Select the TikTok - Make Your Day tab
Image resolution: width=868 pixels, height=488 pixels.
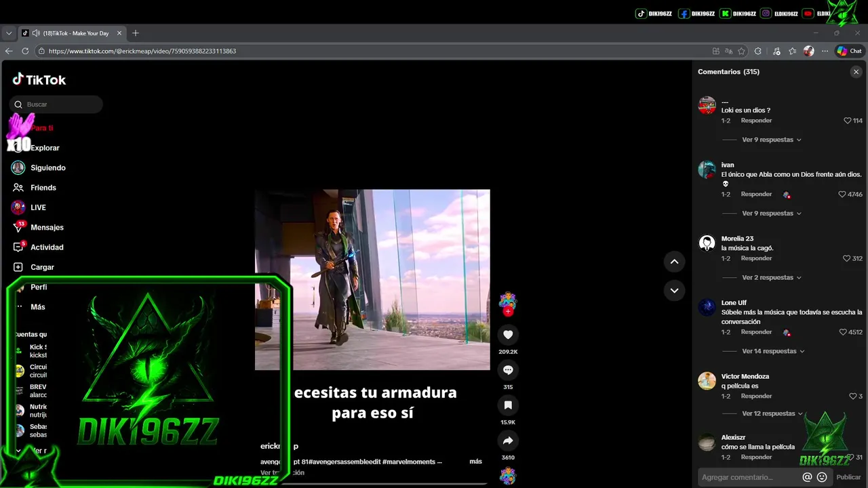pos(72,33)
